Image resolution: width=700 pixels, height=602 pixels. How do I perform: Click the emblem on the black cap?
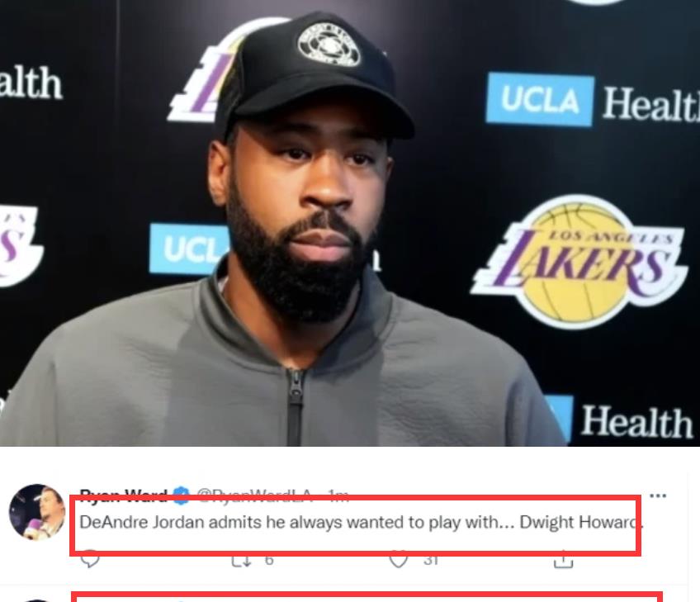pos(329,45)
